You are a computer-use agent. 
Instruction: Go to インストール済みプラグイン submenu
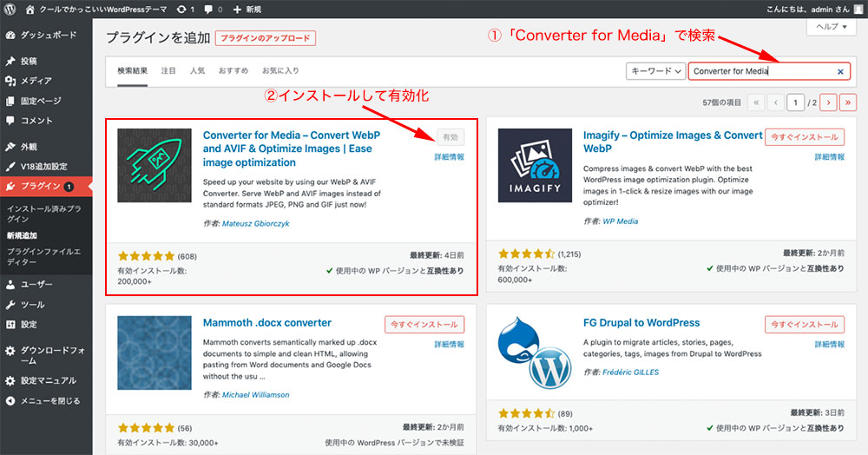[x=43, y=214]
